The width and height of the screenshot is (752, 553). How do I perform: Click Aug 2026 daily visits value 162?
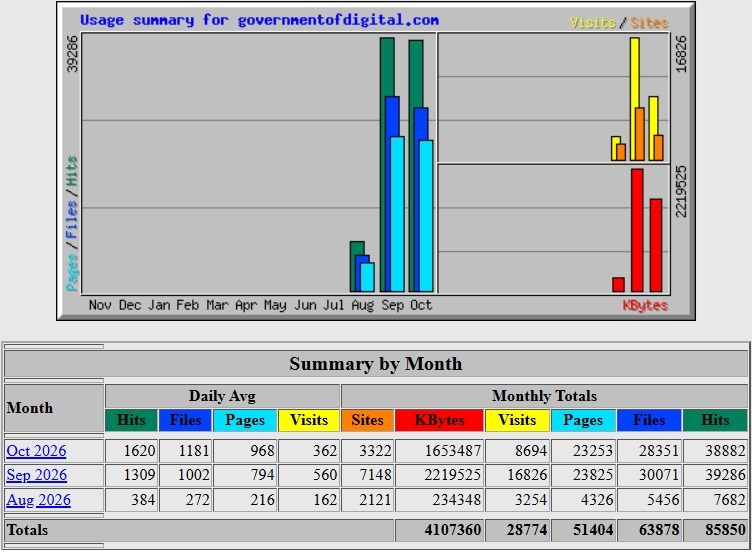coord(325,500)
